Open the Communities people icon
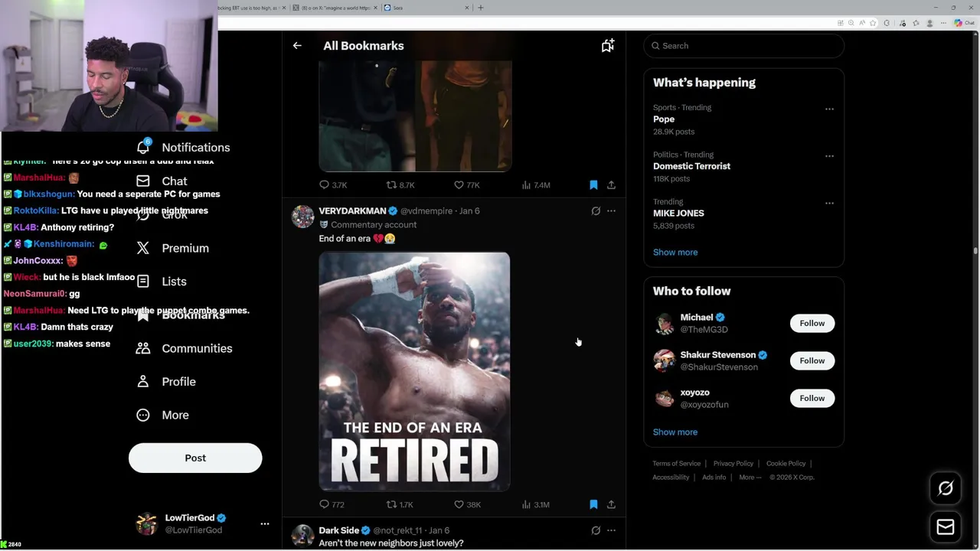The width and height of the screenshot is (980, 551). pyautogui.click(x=143, y=348)
